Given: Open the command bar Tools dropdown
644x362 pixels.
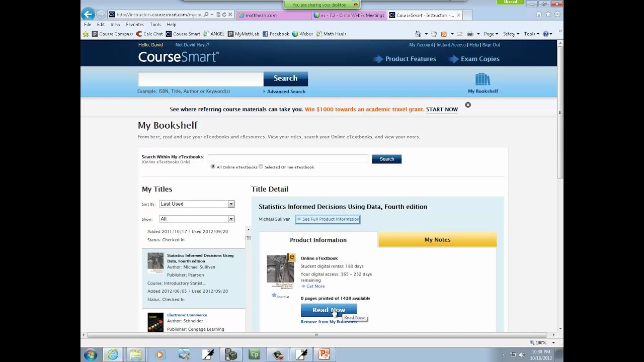Looking at the screenshot, I should coord(531,34).
